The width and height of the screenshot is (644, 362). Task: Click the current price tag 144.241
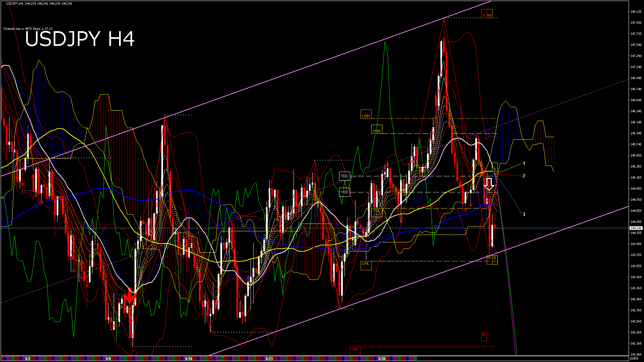(x=636, y=228)
